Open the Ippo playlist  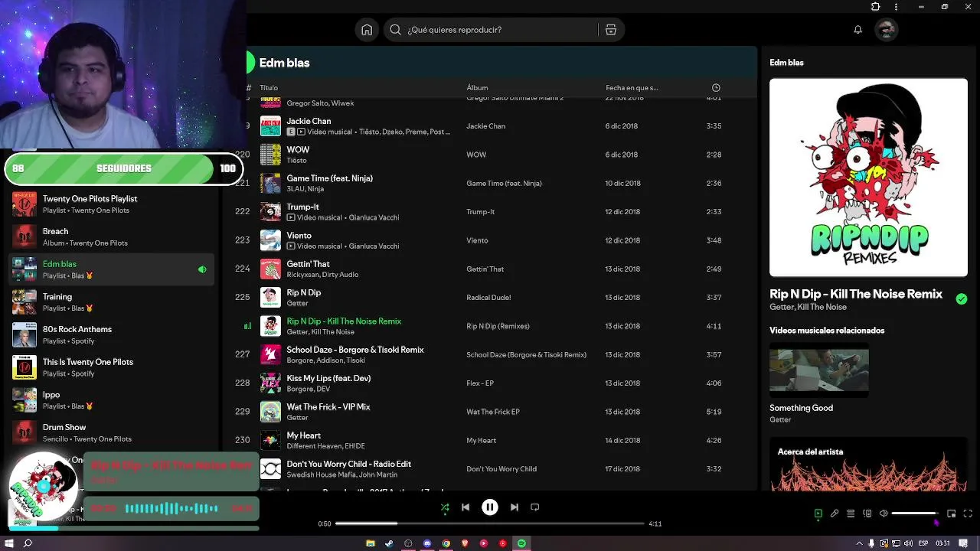pos(111,400)
